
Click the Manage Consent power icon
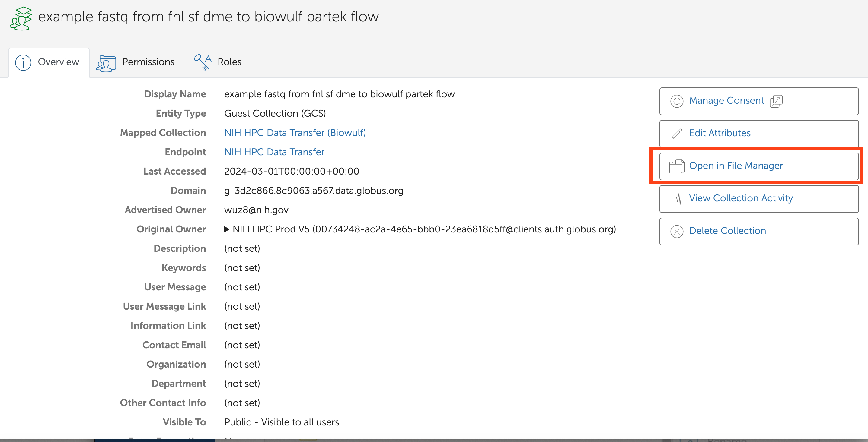677,101
